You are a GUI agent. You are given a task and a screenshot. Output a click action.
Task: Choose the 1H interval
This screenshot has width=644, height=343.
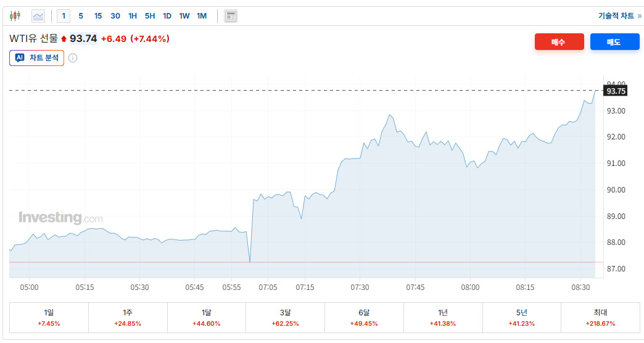tap(133, 15)
